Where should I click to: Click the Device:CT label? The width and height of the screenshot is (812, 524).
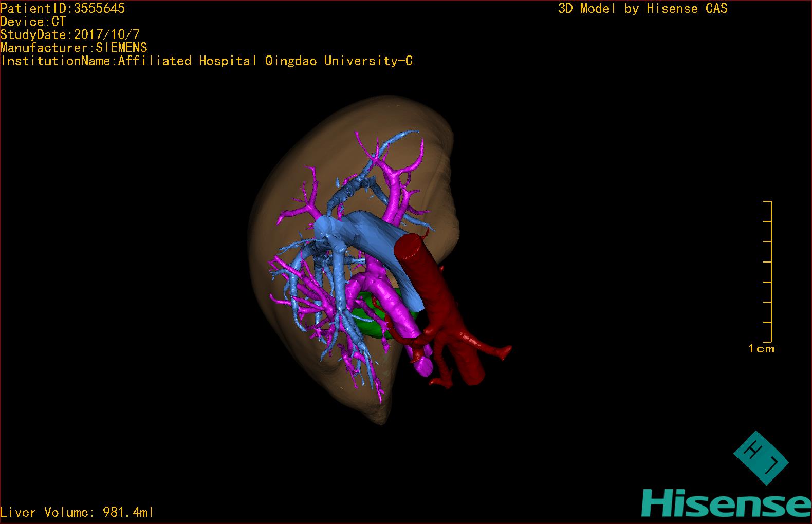33,22
